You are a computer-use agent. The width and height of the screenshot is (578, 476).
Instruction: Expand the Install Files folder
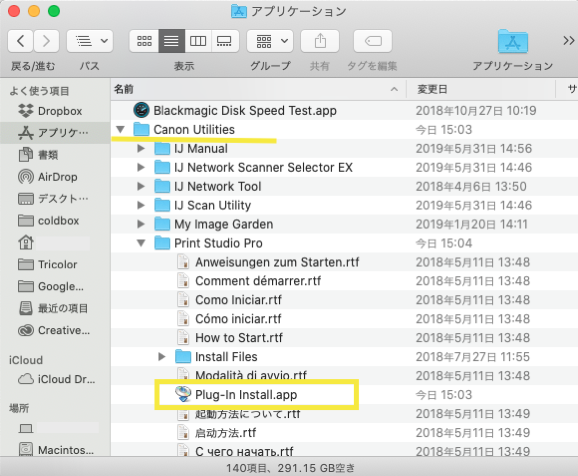pos(161,357)
